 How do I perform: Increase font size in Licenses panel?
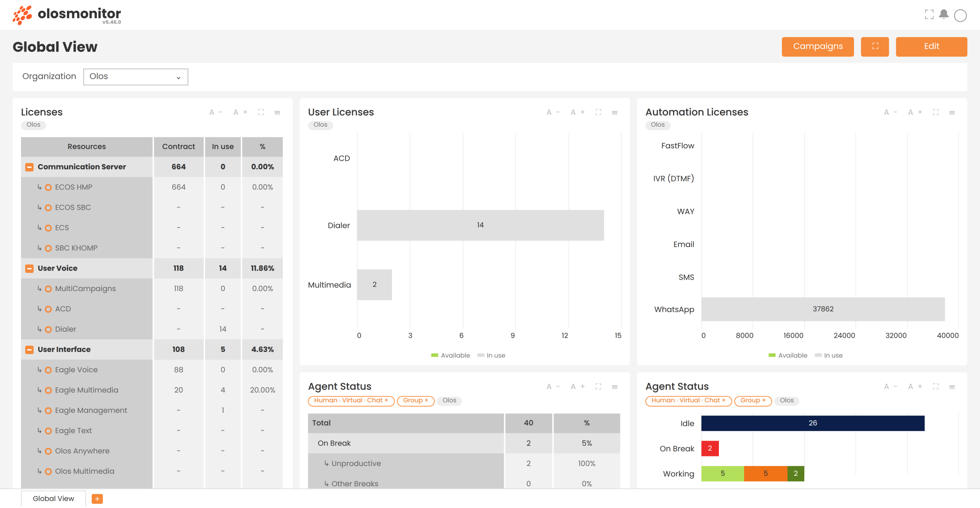pyautogui.click(x=240, y=112)
